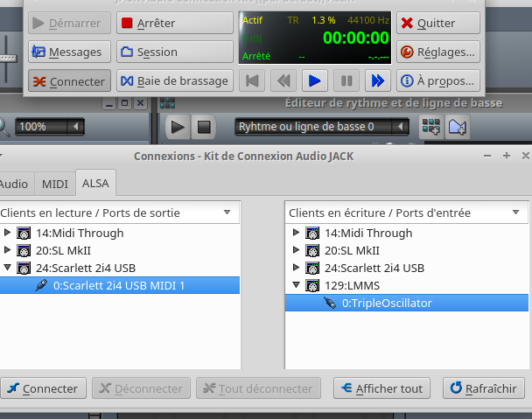Expand 20:SL MkII in input ports

(296, 250)
